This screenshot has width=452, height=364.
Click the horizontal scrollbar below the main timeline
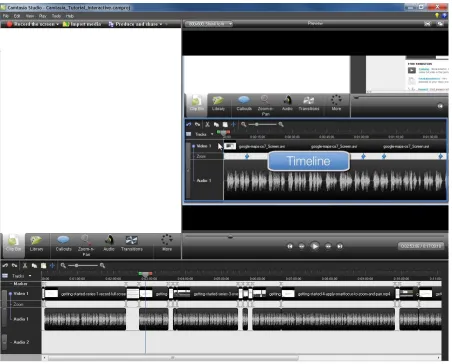pos(173,358)
